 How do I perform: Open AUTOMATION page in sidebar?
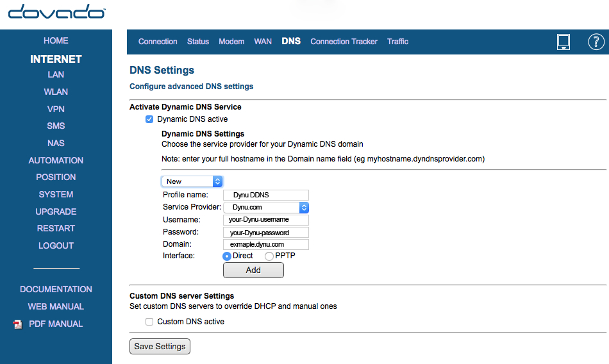tap(56, 160)
